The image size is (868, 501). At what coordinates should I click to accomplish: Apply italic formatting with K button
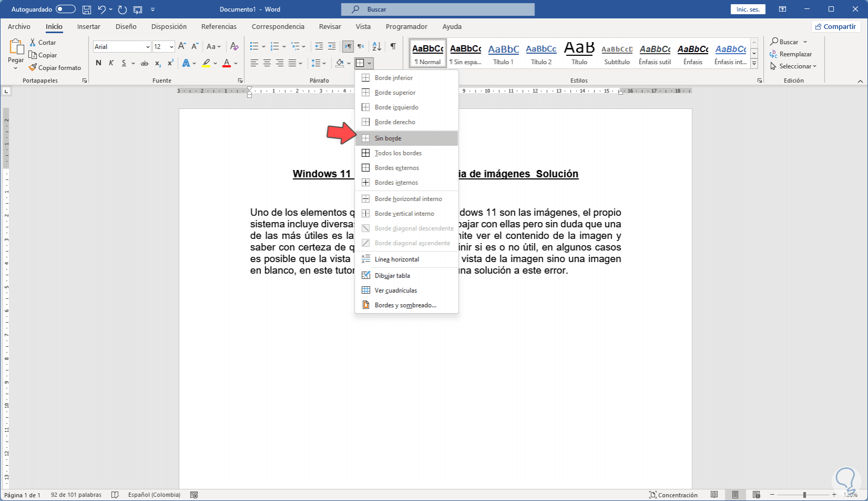111,63
